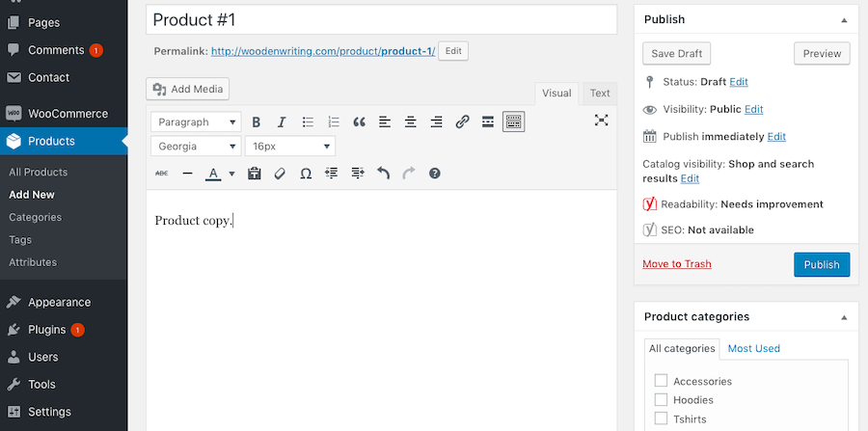
Task: Decrease paragraph indent
Action: click(x=332, y=174)
